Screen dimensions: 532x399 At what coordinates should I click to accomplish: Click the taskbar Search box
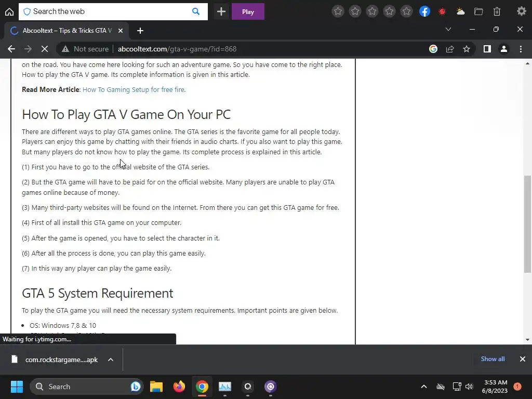[x=87, y=387]
